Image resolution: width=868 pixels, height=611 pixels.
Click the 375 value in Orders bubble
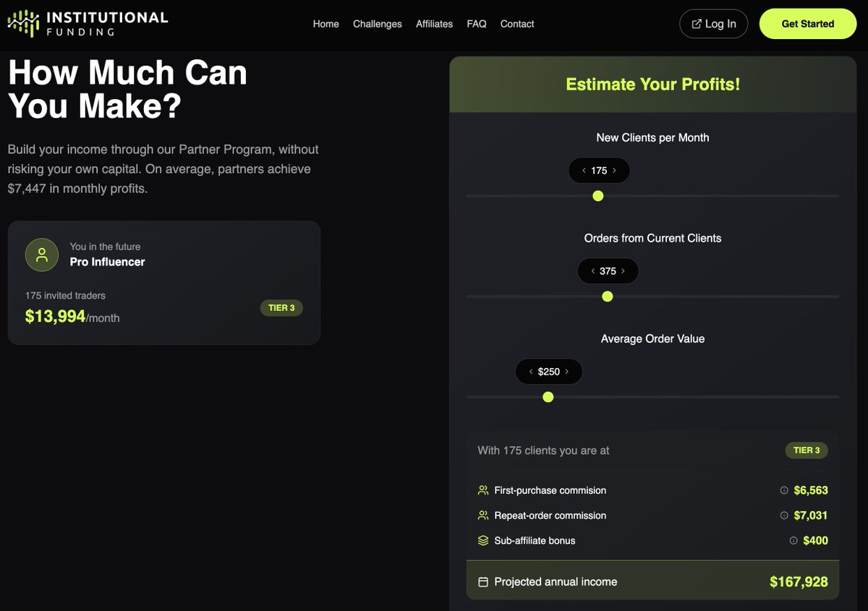click(608, 271)
